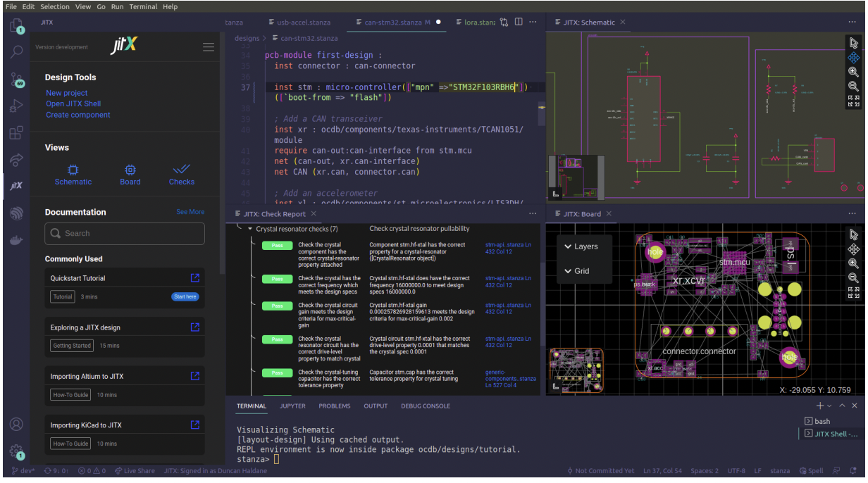Select the pointer tool in Board panel

(853, 234)
